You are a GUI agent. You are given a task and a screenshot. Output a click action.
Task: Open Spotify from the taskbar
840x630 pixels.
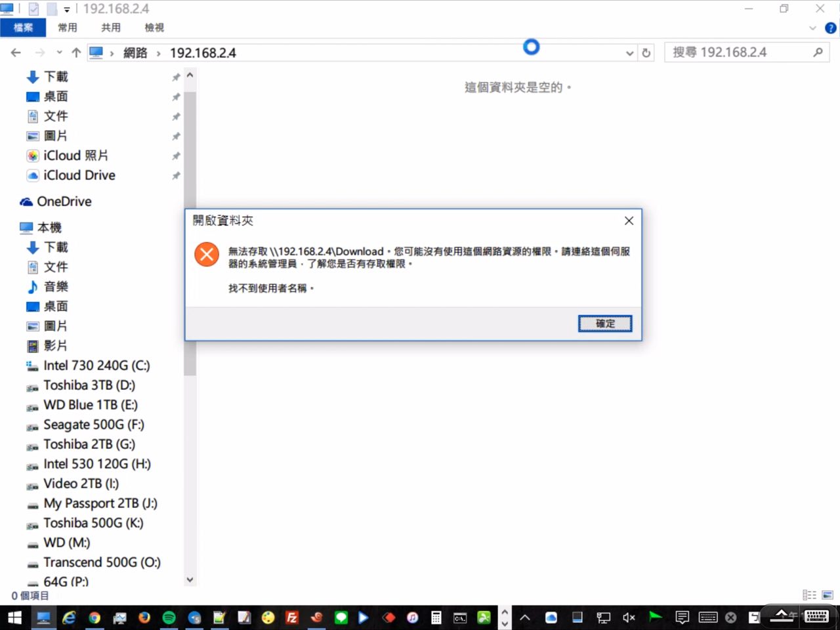point(169,618)
